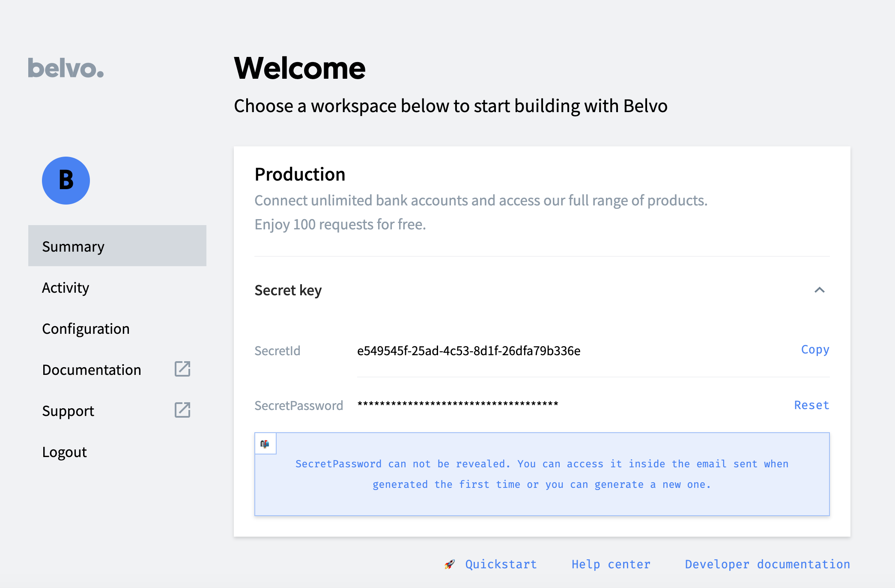Open the Activity sidebar item
Image resolution: width=895 pixels, height=588 pixels.
pos(66,288)
